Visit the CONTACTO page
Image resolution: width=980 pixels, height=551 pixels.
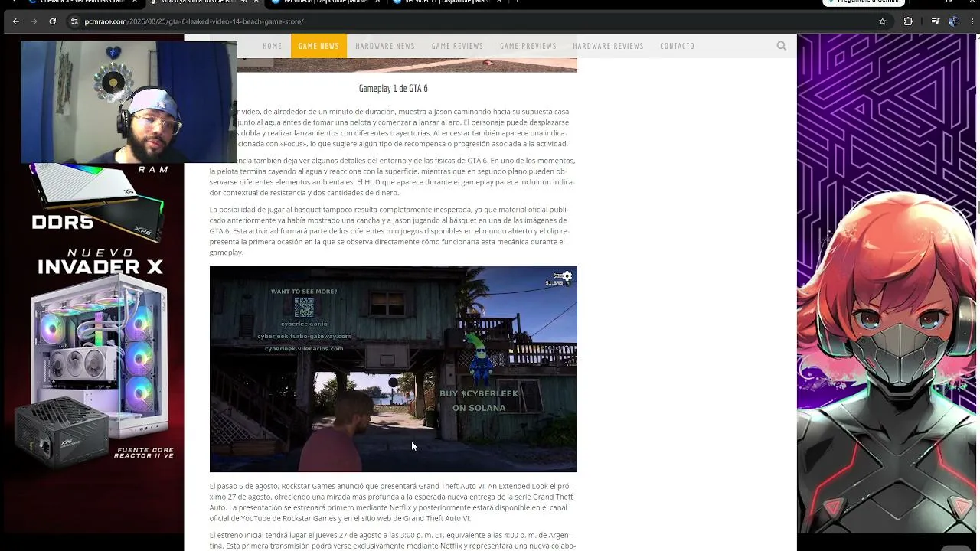tap(678, 46)
